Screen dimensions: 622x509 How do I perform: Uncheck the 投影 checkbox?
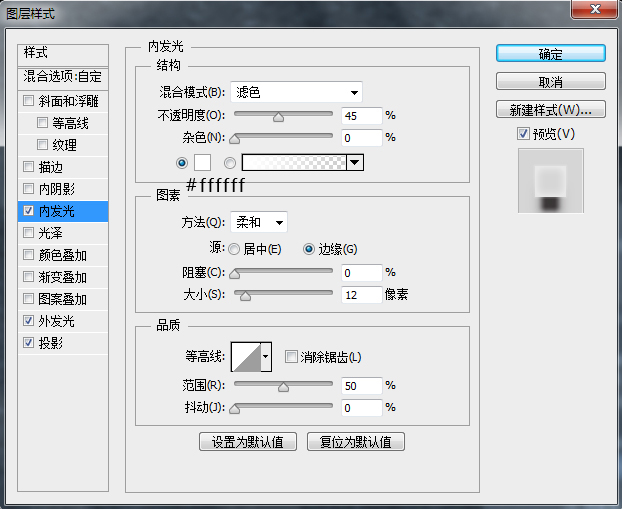pyautogui.click(x=28, y=342)
